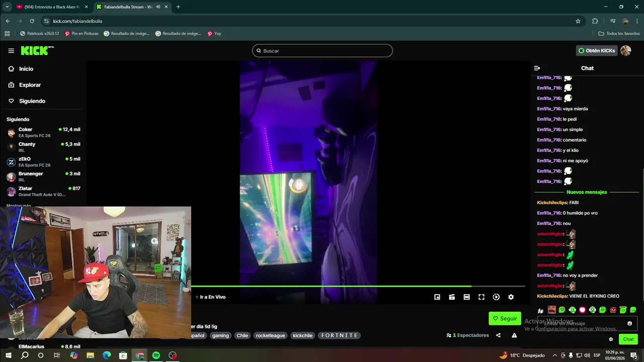
Task: Open Microsoft Edge from taskbar
Action: click(107, 355)
